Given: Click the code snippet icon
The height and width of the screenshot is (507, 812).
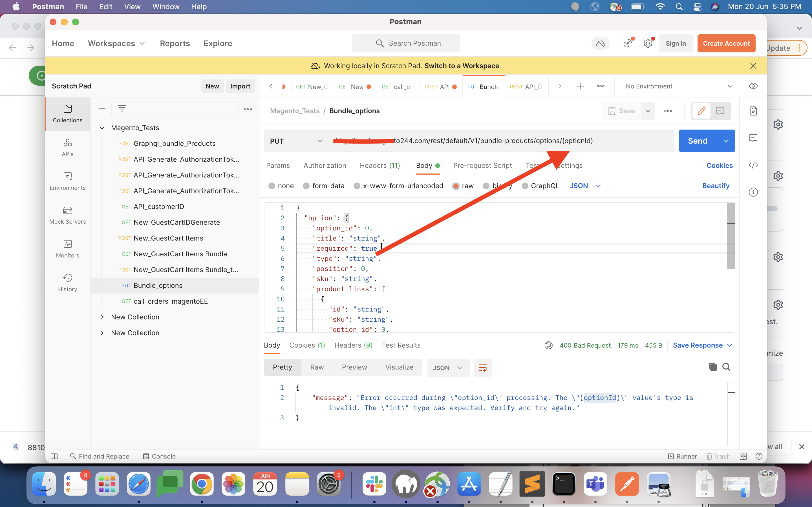Looking at the screenshot, I should point(753,165).
